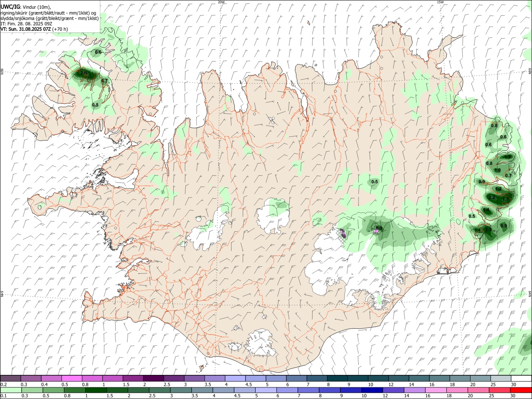Click the 0.2 snow legend label
The width and height of the screenshot is (532, 399).
pyautogui.click(x=3, y=384)
